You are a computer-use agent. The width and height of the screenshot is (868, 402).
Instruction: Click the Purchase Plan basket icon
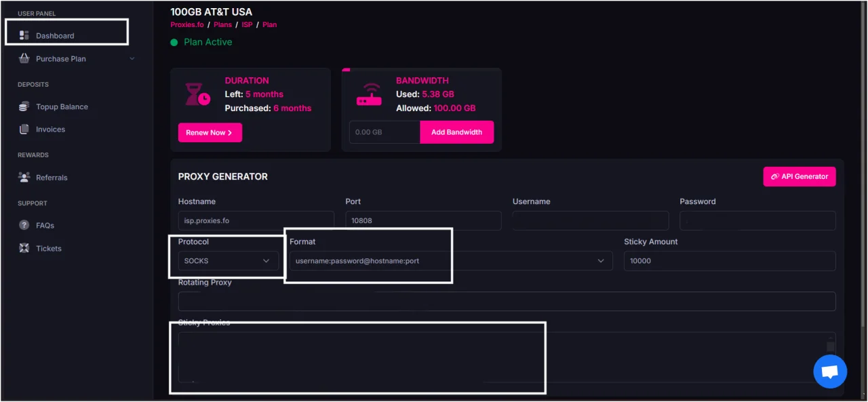[x=24, y=58]
